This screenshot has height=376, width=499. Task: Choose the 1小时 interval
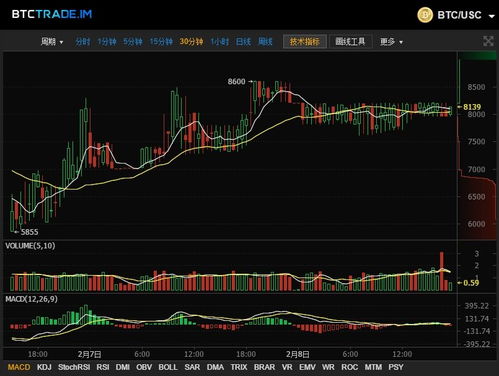tap(219, 42)
